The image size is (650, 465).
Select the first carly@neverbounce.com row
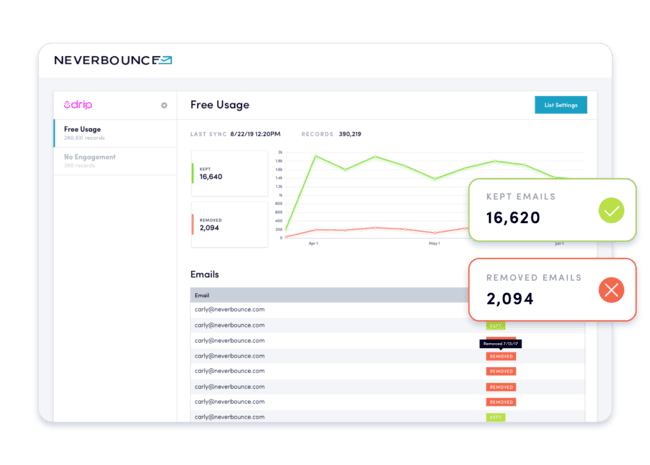pos(230,310)
